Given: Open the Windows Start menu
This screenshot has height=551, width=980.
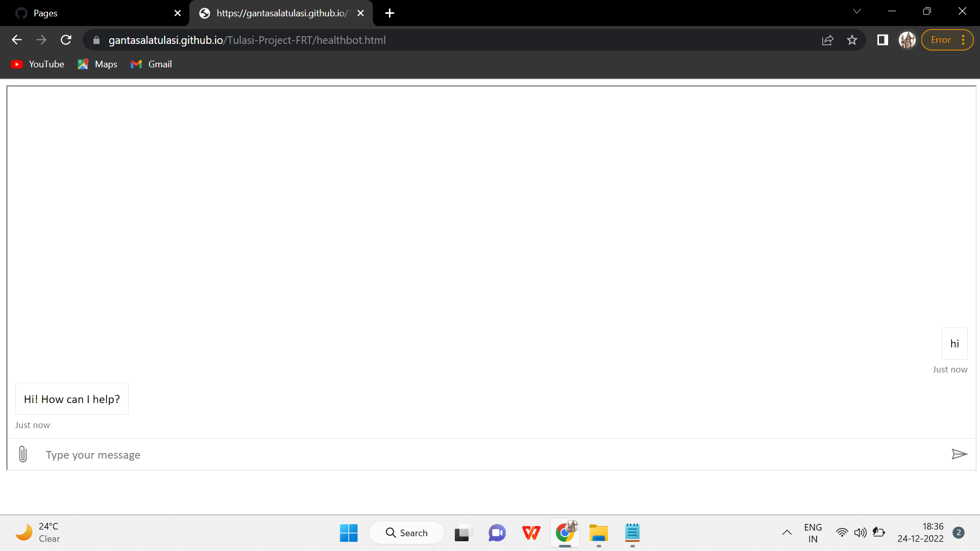Looking at the screenshot, I should coord(349,533).
